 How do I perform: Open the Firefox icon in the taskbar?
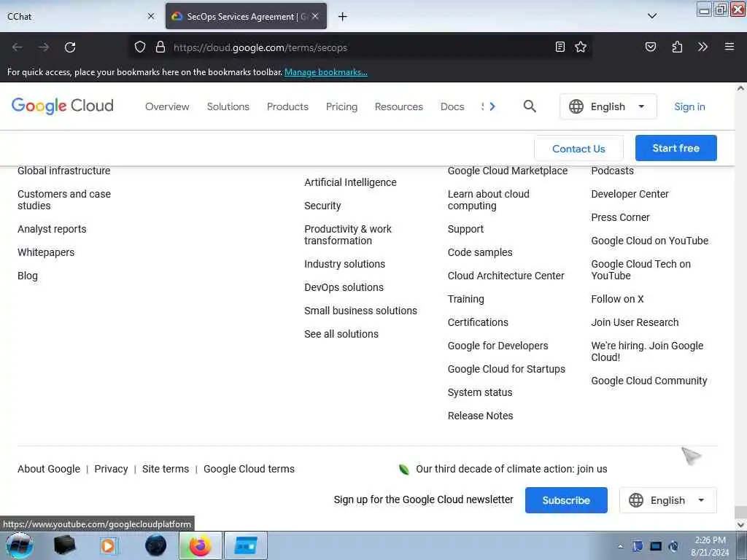[x=200, y=545]
